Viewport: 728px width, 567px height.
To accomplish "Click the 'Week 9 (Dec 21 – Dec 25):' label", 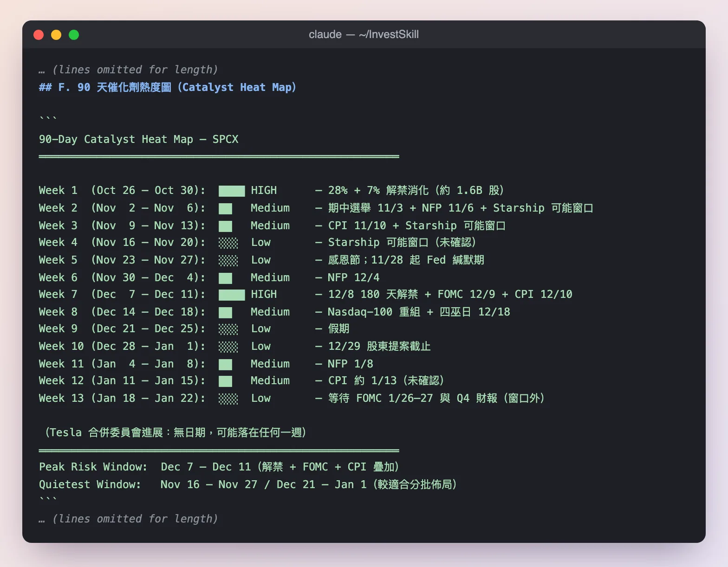I will click(x=122, y=329).
